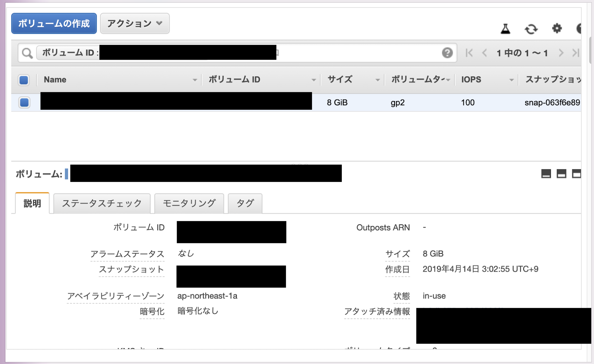
Task: Click the gp2 volume type cell
Action: tap(397, 103)
